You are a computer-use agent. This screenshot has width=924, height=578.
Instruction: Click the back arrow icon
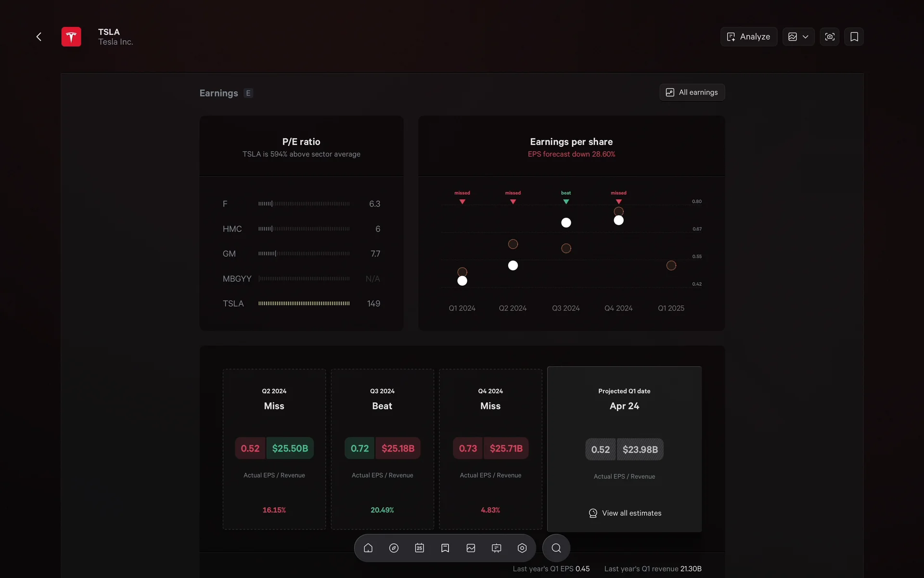pyautogui.click(x=39, y=37)
